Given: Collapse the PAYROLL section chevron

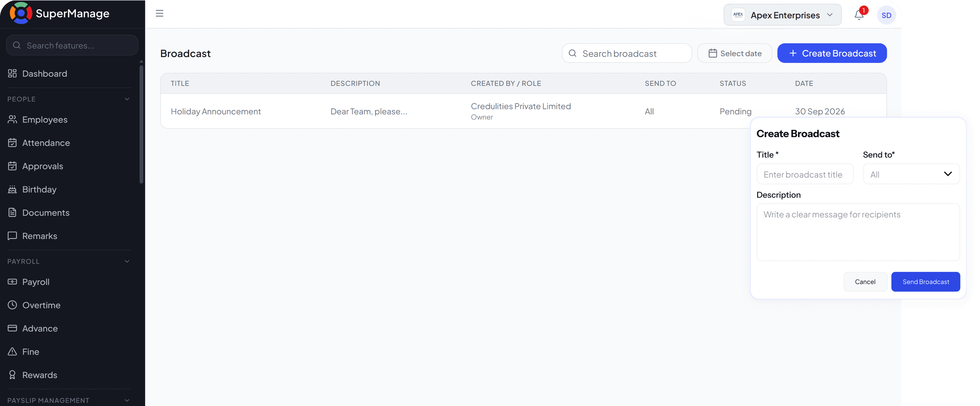Looking at the screenshot, I should point(127,261).
